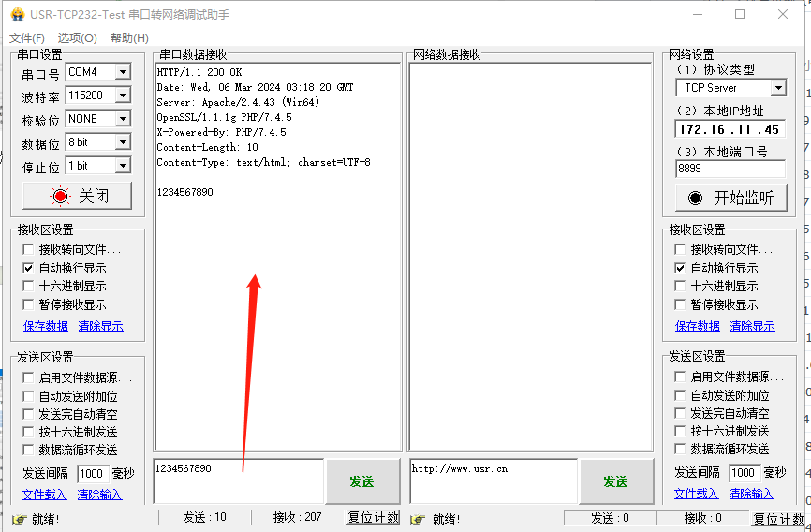Click the black listen status indicator icon
811x532 pixels.
click(695, 198)
